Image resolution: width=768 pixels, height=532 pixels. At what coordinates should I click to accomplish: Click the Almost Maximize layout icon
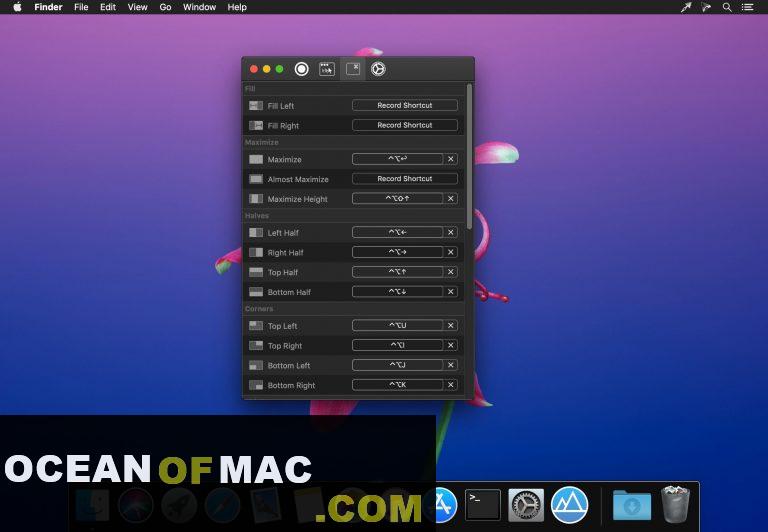(256, 179)
